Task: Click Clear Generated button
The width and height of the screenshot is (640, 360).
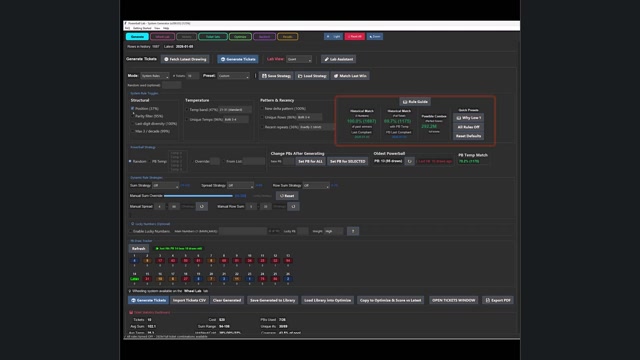Action: (227, 300)
